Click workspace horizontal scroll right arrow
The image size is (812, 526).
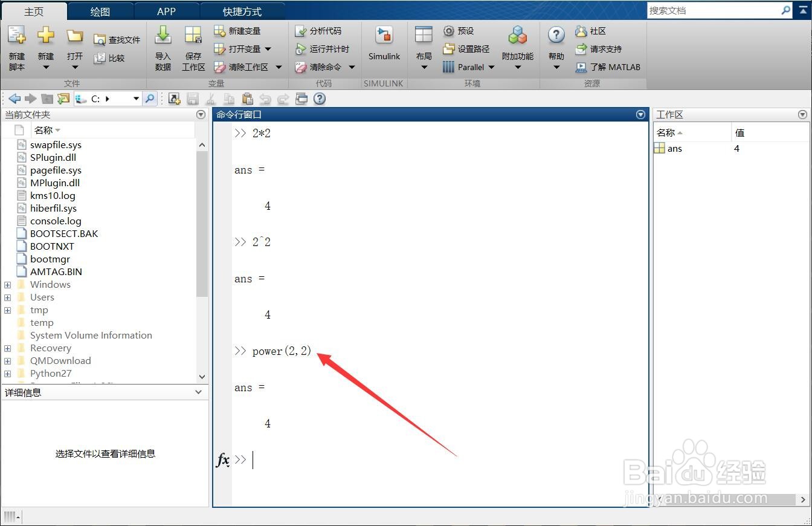(804, 499)
